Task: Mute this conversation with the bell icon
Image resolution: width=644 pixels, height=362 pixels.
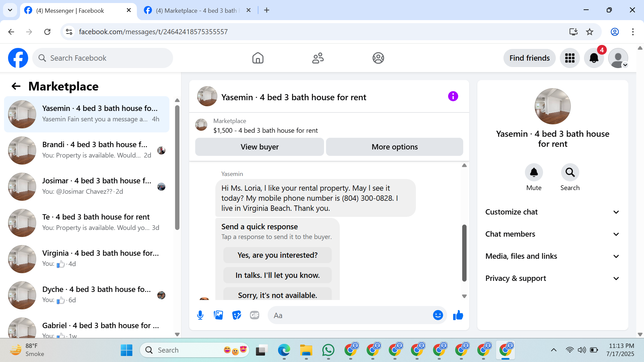Action: pos(534,172)
